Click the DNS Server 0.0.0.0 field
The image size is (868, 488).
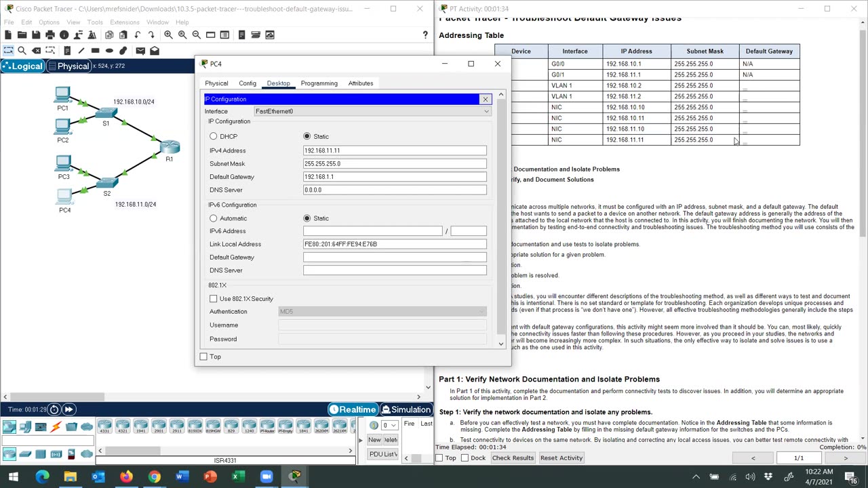coord(395,190)
